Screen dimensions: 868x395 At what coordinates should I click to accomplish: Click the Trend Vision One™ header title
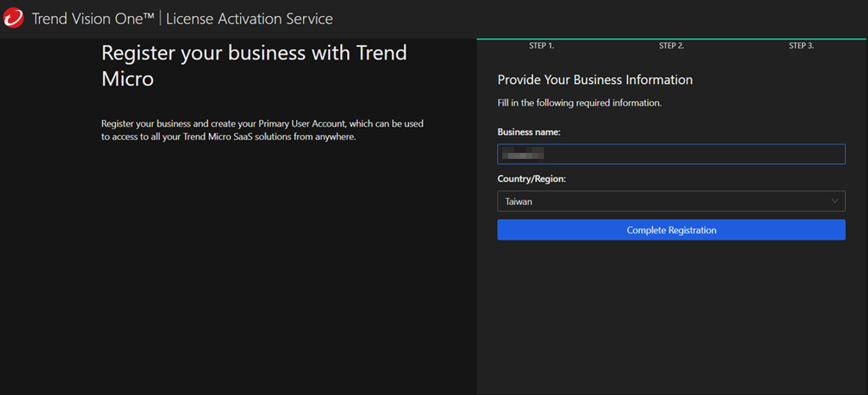[93, 18]
